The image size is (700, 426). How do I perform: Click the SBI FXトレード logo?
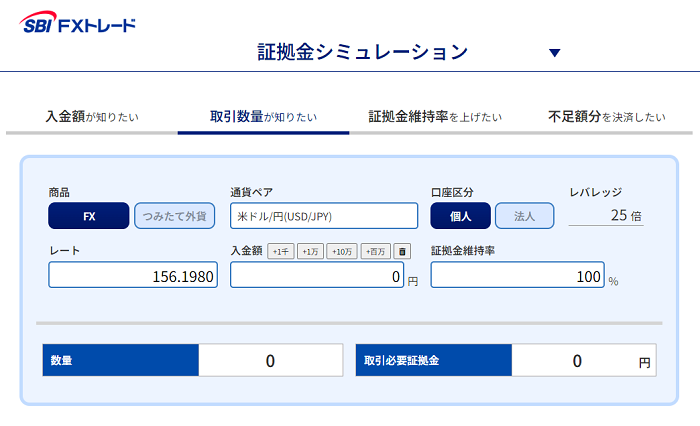point(77,23)
